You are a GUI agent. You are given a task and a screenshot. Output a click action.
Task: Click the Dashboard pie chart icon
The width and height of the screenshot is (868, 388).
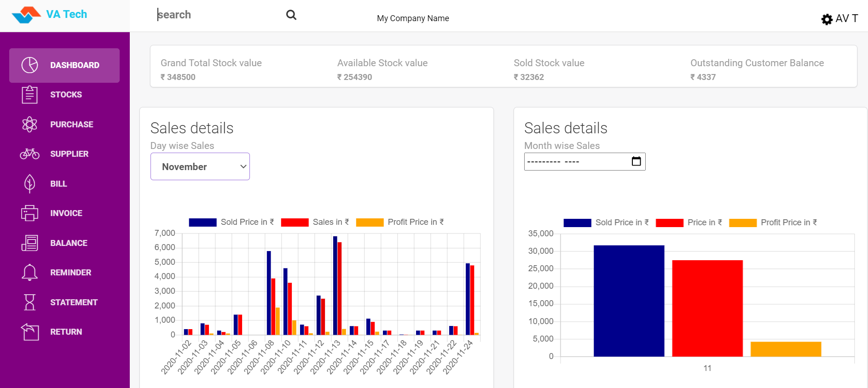point(30,65)
